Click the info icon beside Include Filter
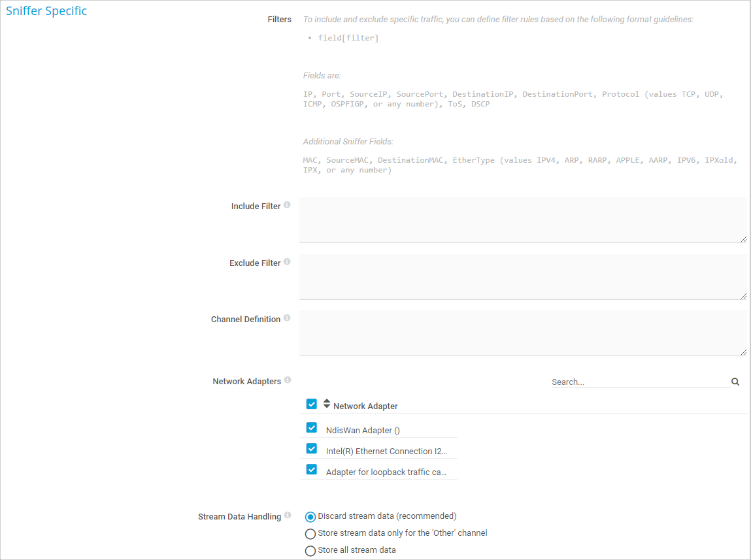Viewport: 751px width, 560px height. pos(287,205)
